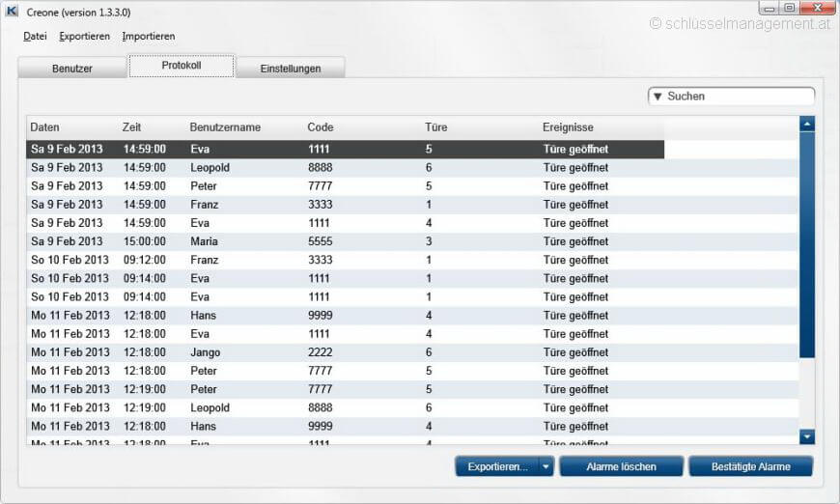The height and width of the screenshot is (504, 840).
Task: Click the scroll down arrow of the protocol list
Action: point(807,436)
